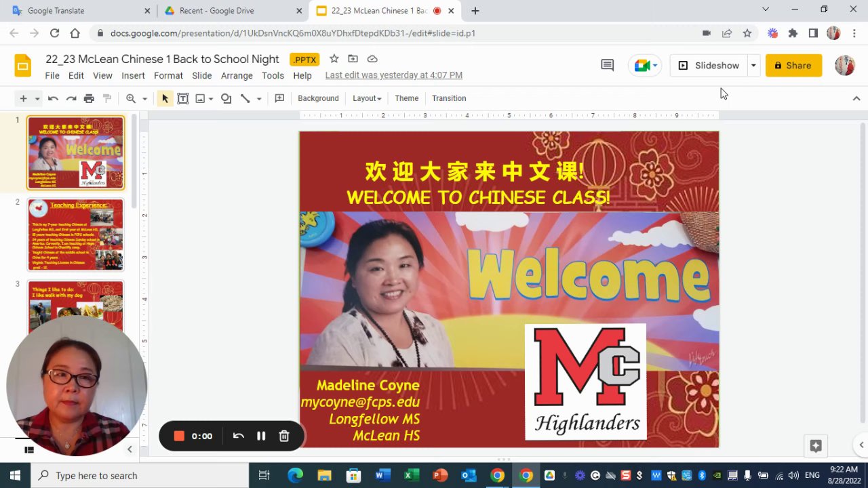Click the address bar URL
868x488 pixels.
293,33
